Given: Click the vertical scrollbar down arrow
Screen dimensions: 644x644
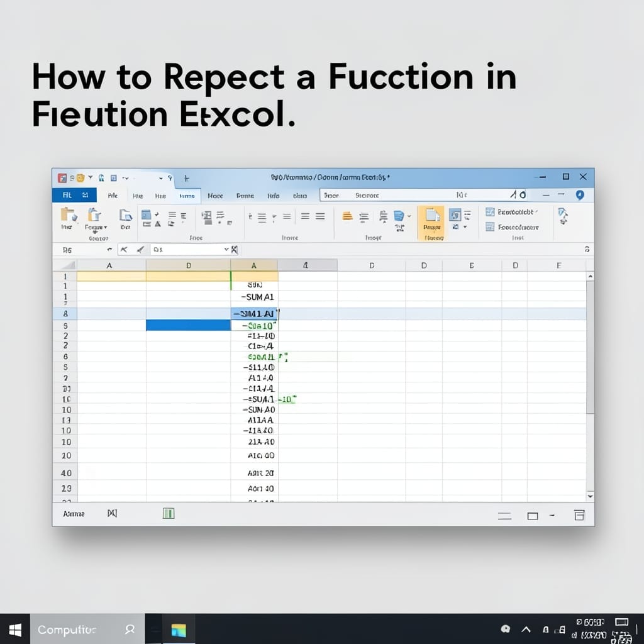Looking at the screenshot, I should (590, 496).
